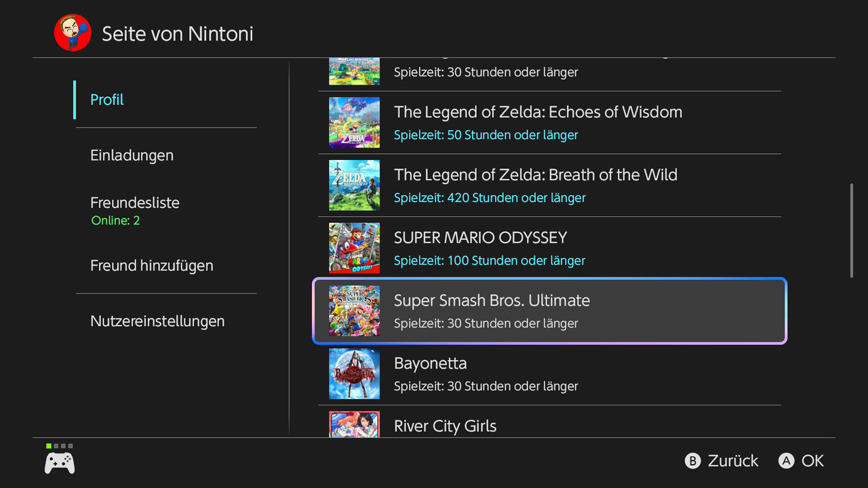Viewport: 868px width, 488px height.
Task: Click the Super Smash Bros. Ultimate cover art
Action: (x=354, y=311)
